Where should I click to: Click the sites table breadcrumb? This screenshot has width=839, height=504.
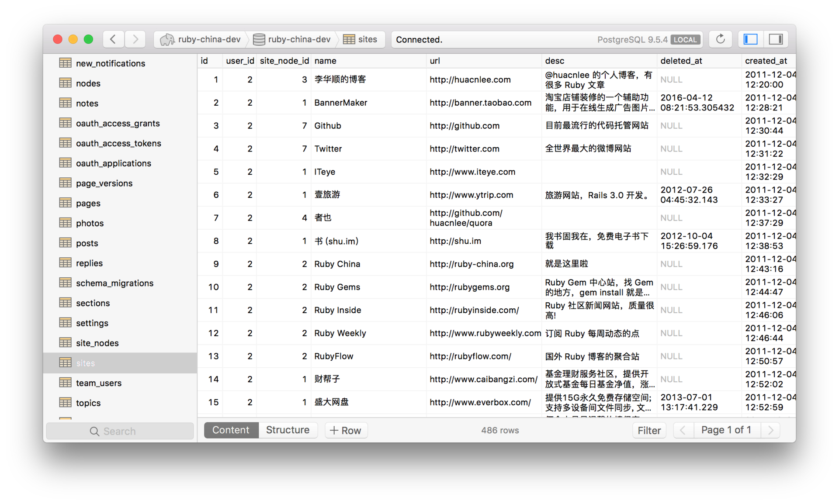(x=361, y=39)
